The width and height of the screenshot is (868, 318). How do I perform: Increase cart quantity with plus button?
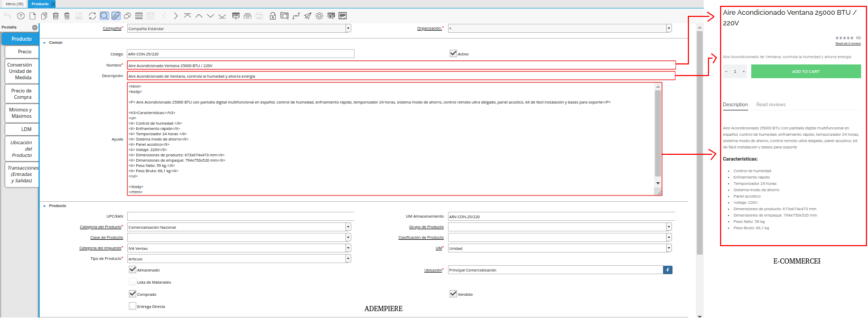click(744, 71)
